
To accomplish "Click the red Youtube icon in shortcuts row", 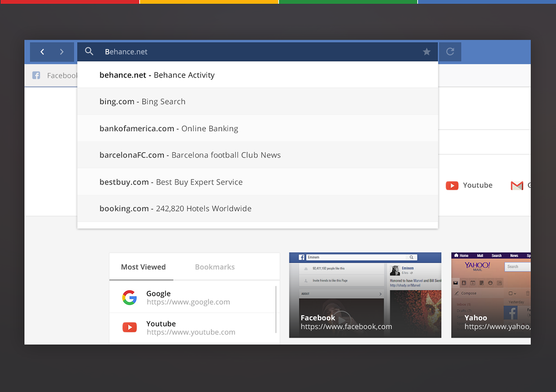I will [452, 185].
